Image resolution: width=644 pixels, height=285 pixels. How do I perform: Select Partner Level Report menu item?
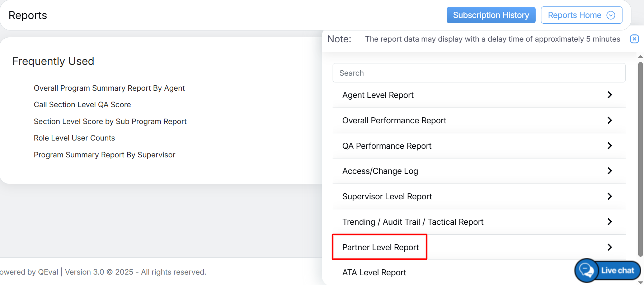point(380,247)
